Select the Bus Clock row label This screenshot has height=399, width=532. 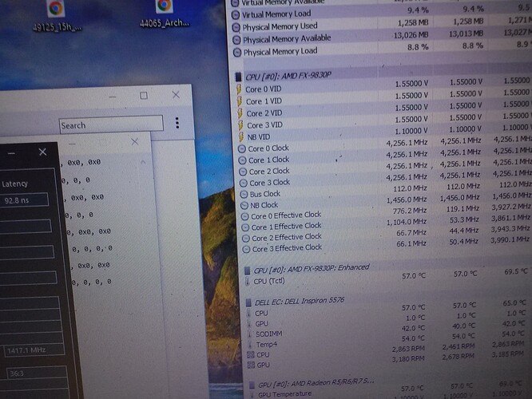tap(265, 194)
